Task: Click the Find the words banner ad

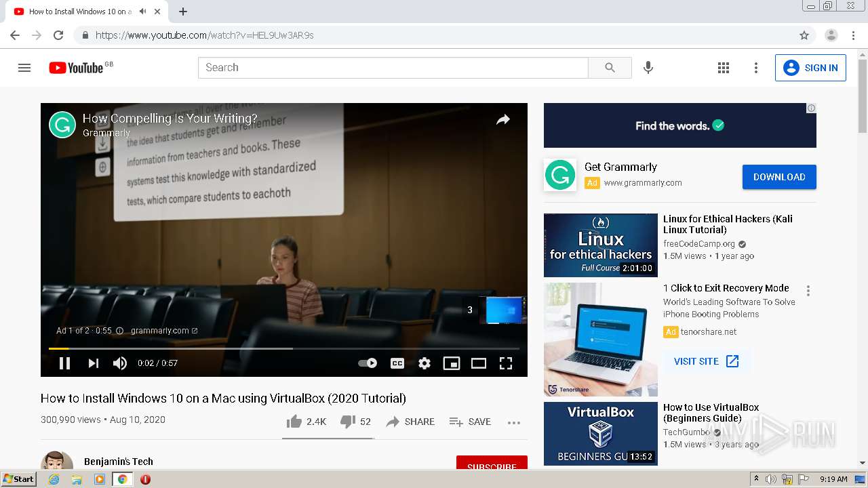Action: tap(680, 125)
